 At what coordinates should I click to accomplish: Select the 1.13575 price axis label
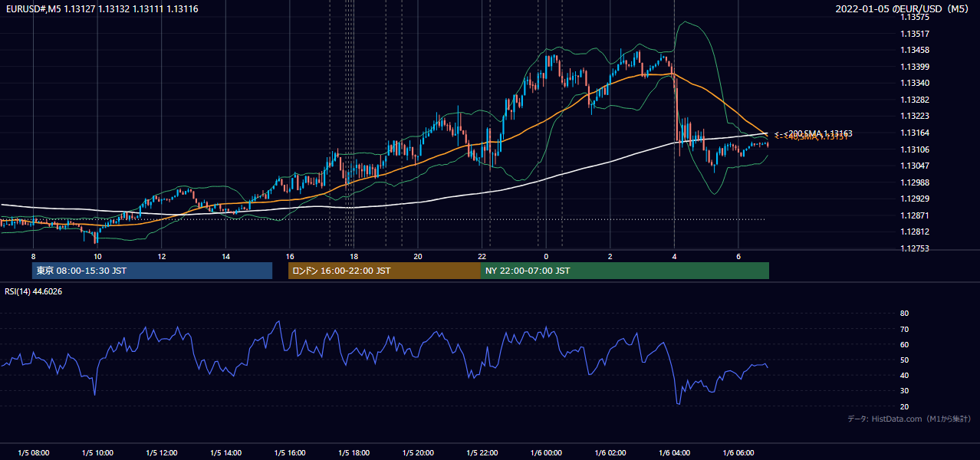point(914,18)
